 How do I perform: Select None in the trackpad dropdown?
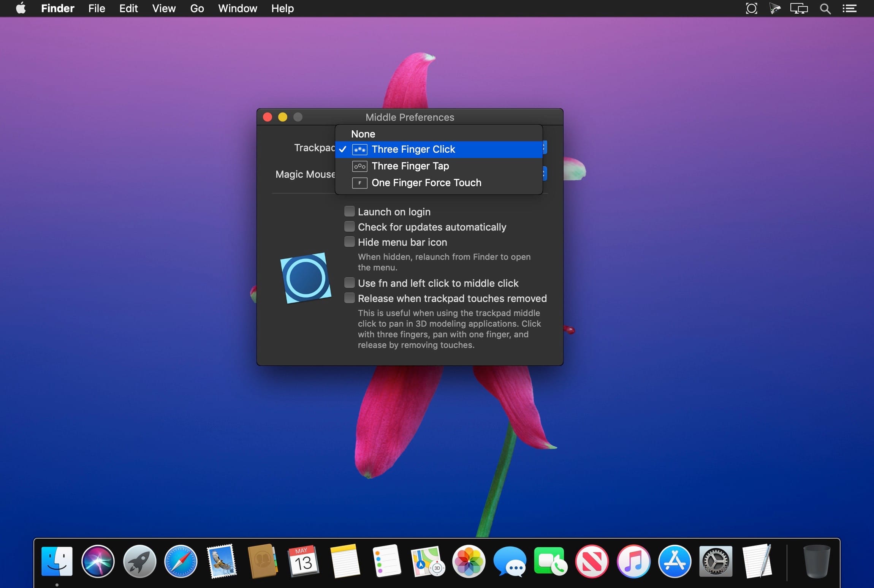tap(363, 134)
